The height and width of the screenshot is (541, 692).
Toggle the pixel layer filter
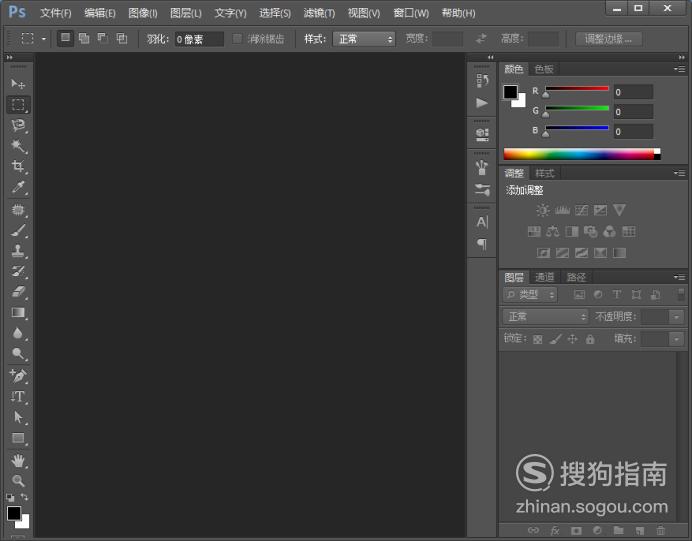pos(579,295)
